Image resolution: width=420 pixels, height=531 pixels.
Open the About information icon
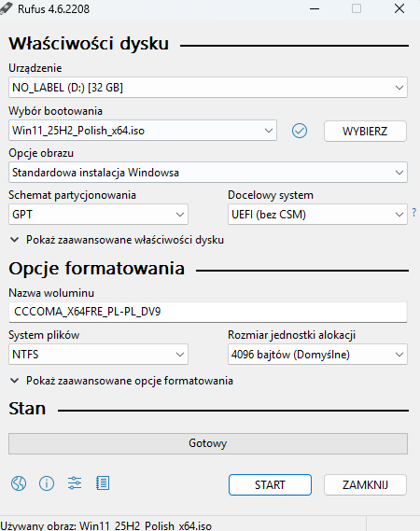47,483
